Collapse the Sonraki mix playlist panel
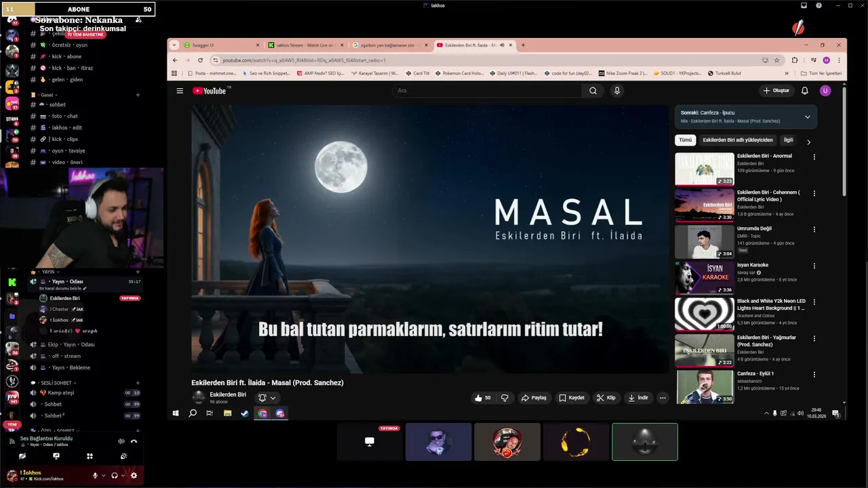The width and height of the screenshot is (868, 488). [807, 117]
